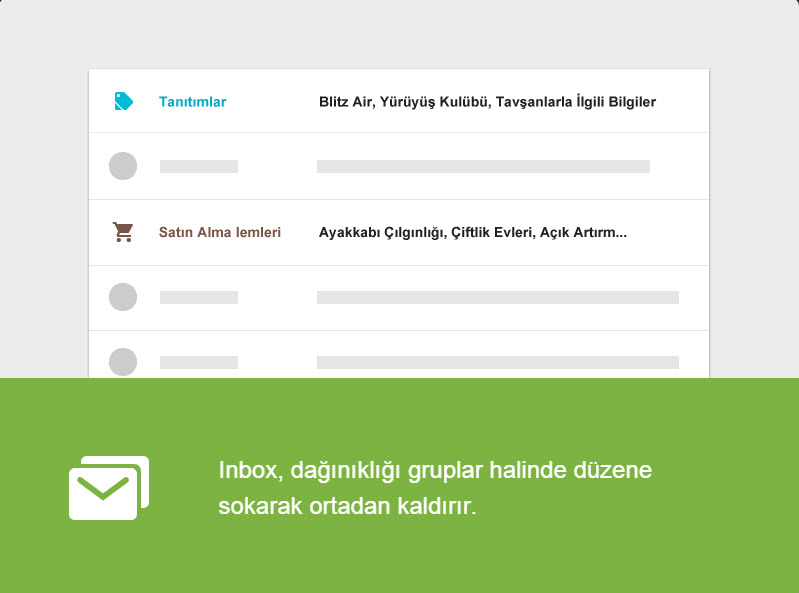Screen dimensions: 799x593
Task: Click the Satın Alma bundle row background
Action: [x=399, y=232]
